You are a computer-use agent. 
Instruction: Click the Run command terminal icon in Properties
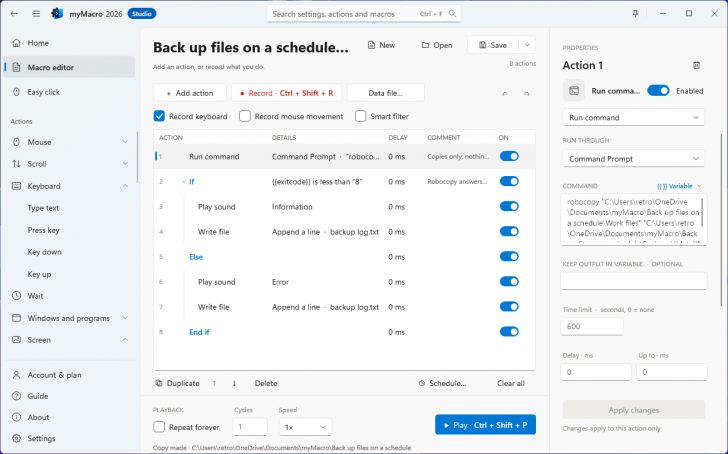coord(574,91)
